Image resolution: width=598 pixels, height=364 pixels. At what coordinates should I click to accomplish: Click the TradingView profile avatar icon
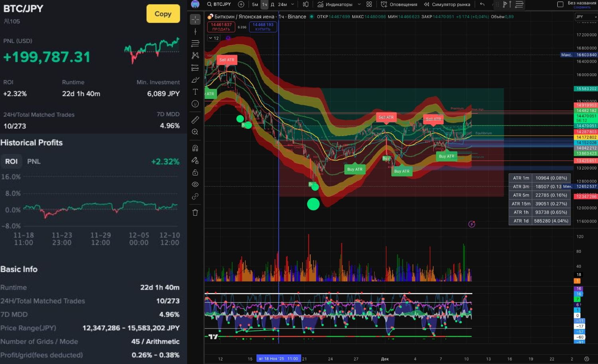(195, 4)
